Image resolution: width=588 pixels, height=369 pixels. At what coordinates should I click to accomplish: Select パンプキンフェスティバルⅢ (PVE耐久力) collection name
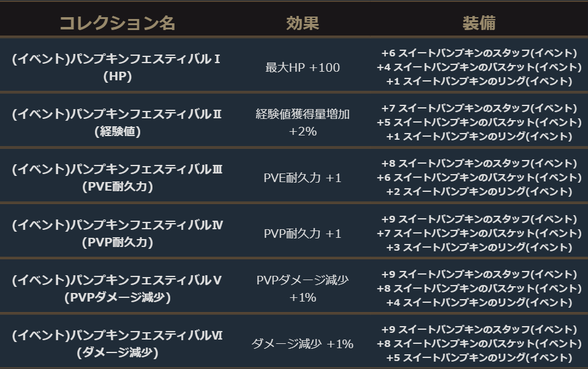tap(117, 177)
